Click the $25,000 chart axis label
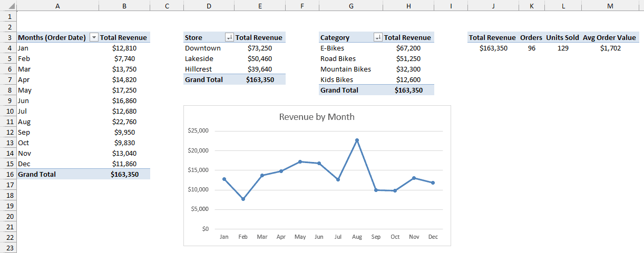The width and height of the screenshot is (644, 253). click(x=198, y=131)
